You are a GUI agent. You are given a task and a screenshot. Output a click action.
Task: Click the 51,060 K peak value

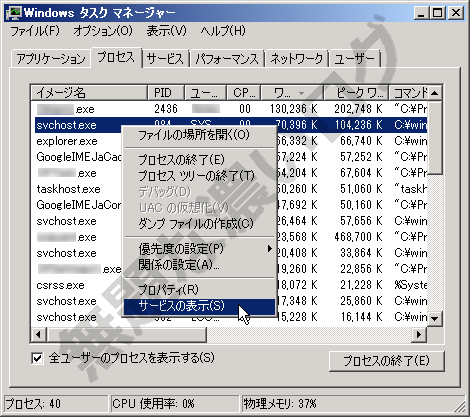pos(361,189)
